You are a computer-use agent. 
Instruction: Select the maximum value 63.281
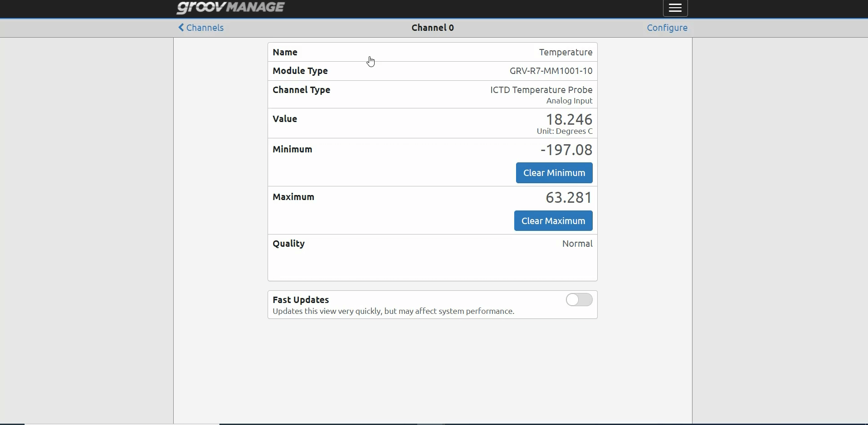click(x=569, y=197)
